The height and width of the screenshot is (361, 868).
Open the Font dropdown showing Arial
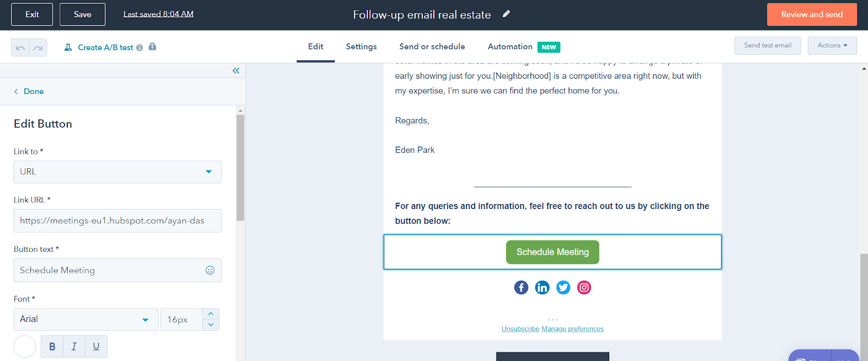[x=85, y=319]
